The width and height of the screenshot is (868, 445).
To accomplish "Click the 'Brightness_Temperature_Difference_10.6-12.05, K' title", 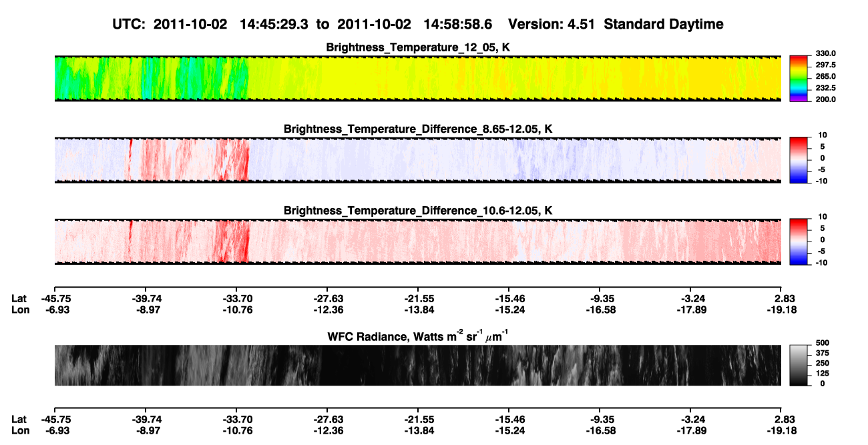I will click(x=418, y=211).
